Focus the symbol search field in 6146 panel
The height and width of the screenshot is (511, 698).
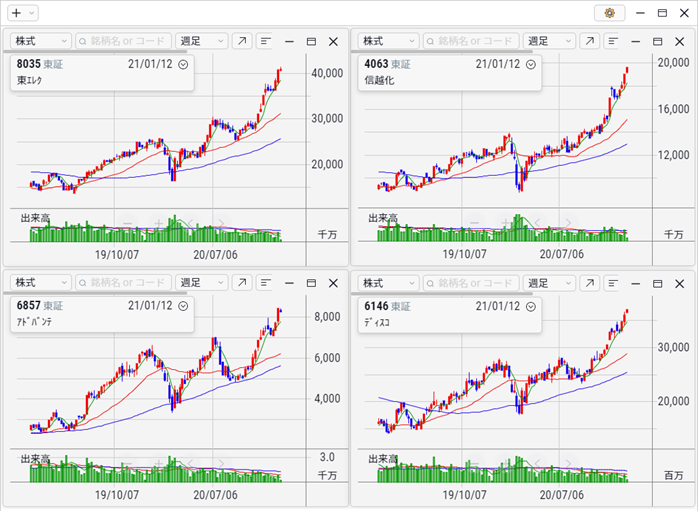[471, 283]
